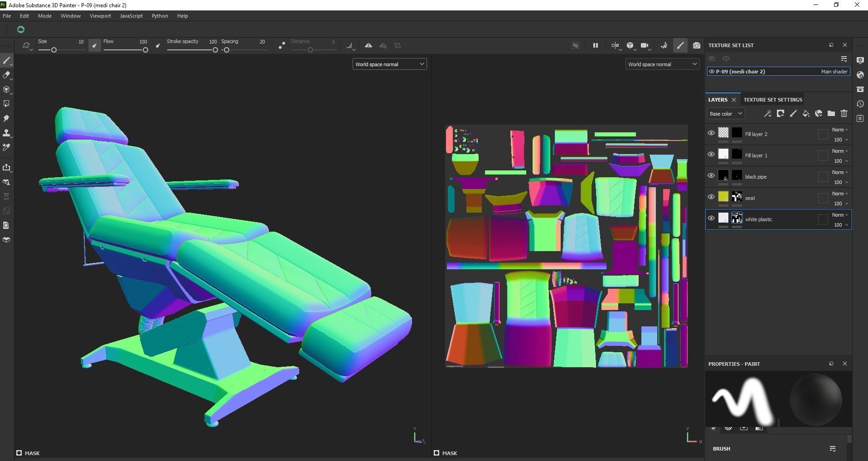
Task: Select the Polygon Fill tool
Action: pyautogui.click(x=6, y=104)
